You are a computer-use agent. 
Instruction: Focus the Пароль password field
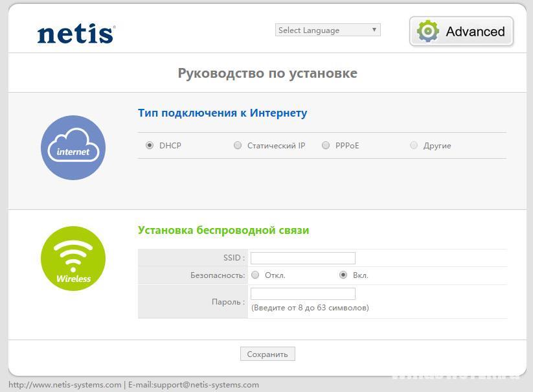point(302,294)
